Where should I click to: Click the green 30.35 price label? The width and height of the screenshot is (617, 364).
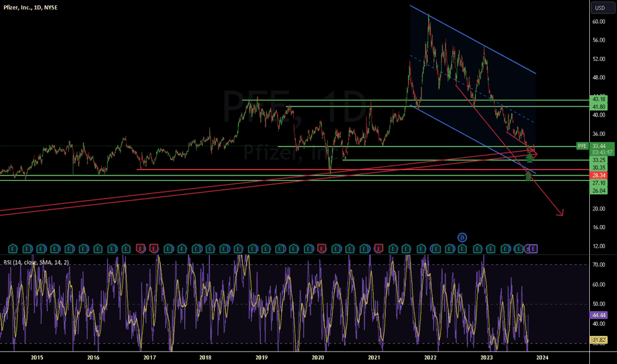(599, 167)
